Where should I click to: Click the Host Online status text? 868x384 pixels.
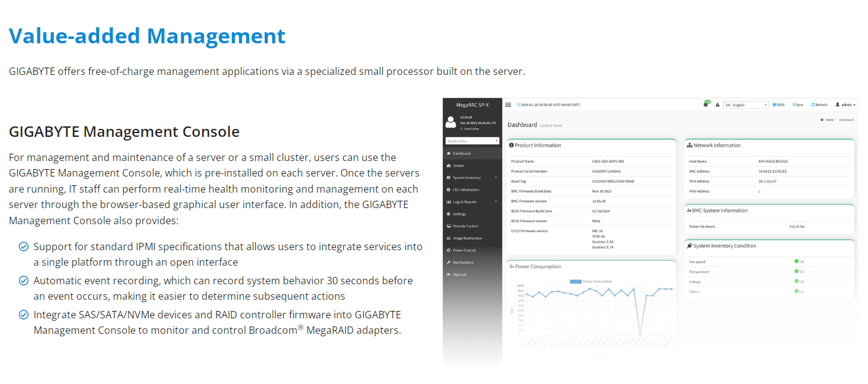(471, 129)
